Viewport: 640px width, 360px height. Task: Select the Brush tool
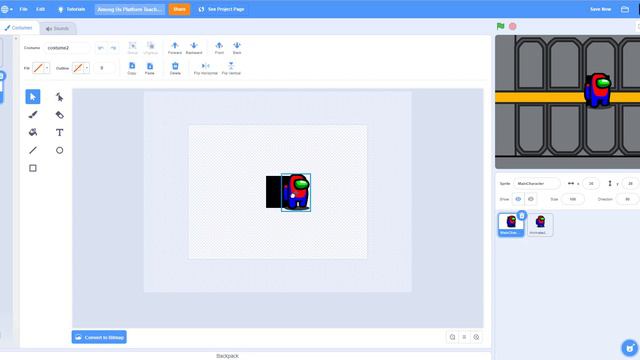33,115
